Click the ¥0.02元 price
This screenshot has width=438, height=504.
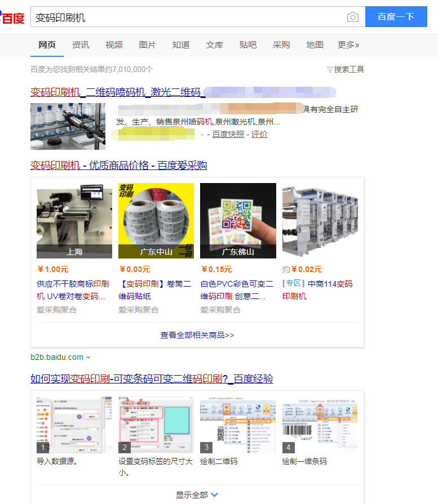307,269
